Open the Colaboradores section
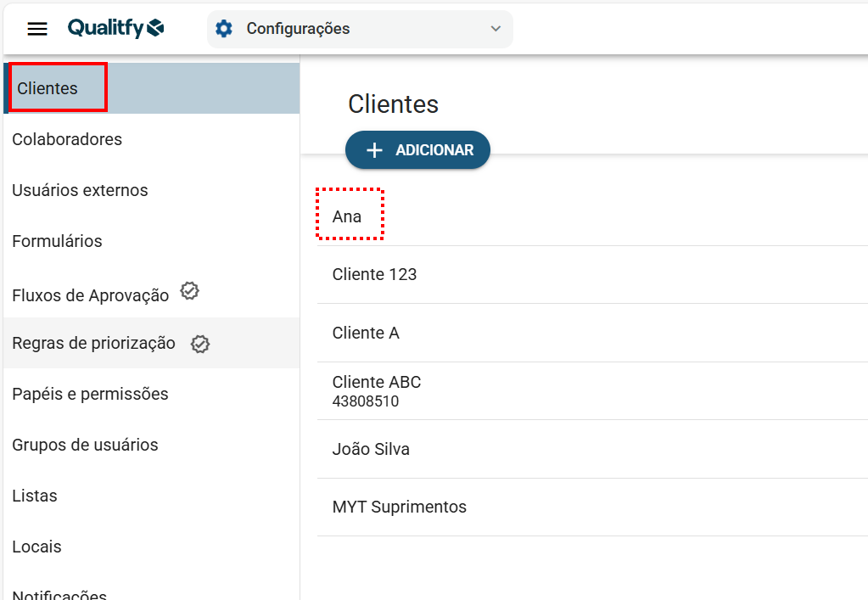The image size is (868, 600). coord(67,139)
